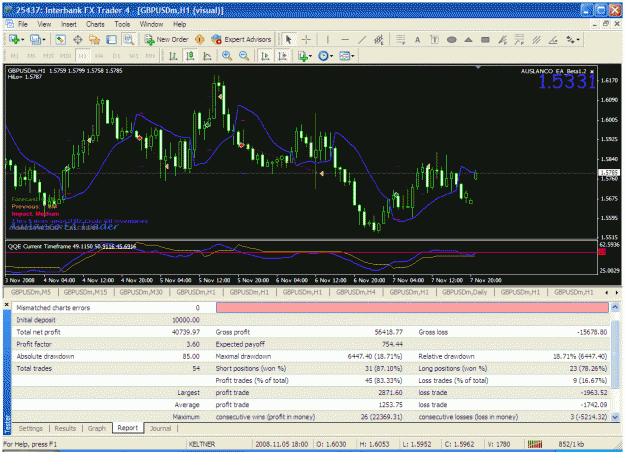Switch to the GBPUSDm,M15 chart tab
This screenshot has height=452, width=625.
tap(85, 292)
